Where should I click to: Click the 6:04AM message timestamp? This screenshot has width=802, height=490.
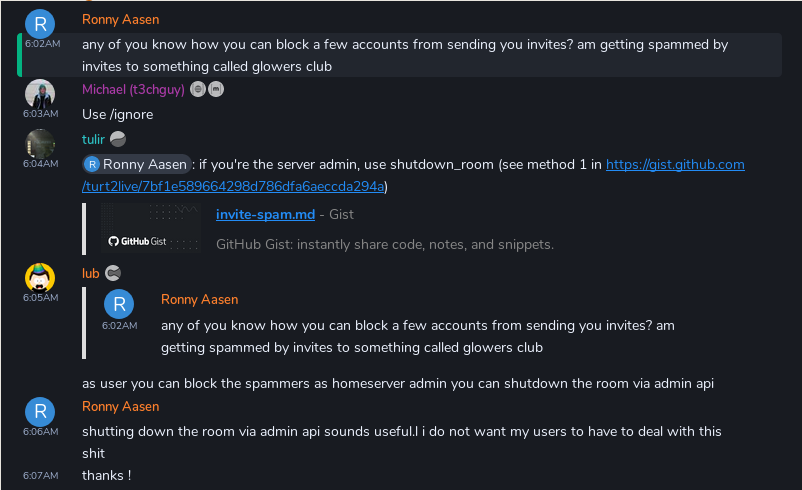pos(40,163)
